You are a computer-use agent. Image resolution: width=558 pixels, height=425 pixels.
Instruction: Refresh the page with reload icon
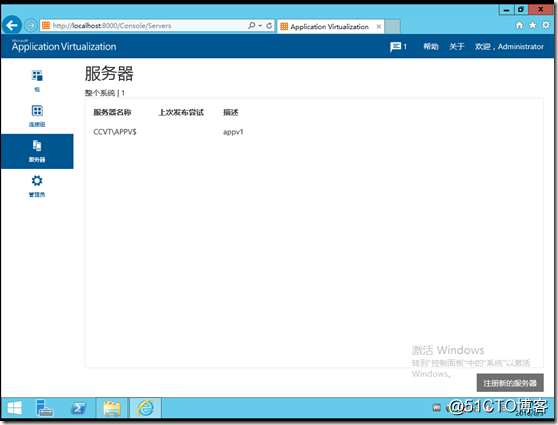click(x=269, y=26)
